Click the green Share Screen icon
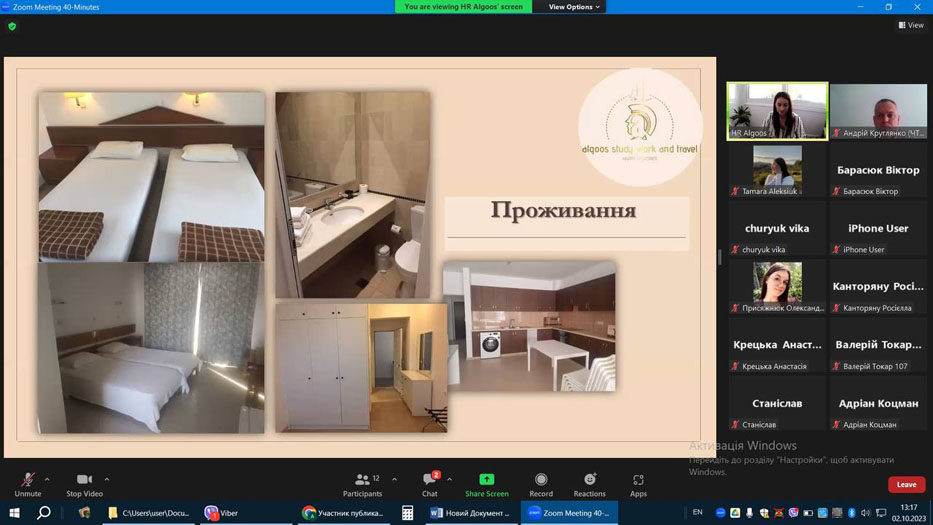 coord(487,479)
